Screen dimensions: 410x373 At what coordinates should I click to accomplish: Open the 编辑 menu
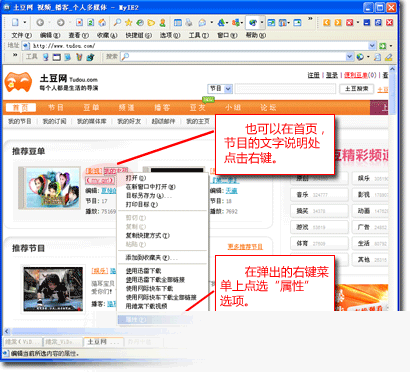(x=50, y=35)
